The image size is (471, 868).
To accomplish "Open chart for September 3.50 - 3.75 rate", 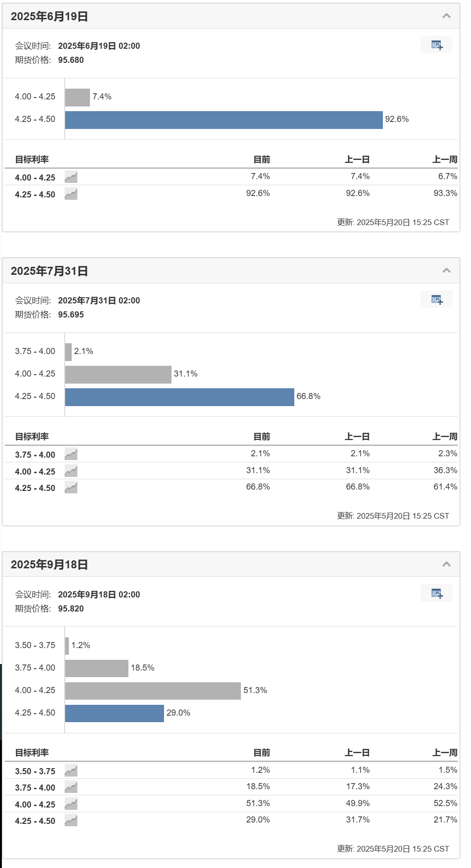I will coord(71,771).
